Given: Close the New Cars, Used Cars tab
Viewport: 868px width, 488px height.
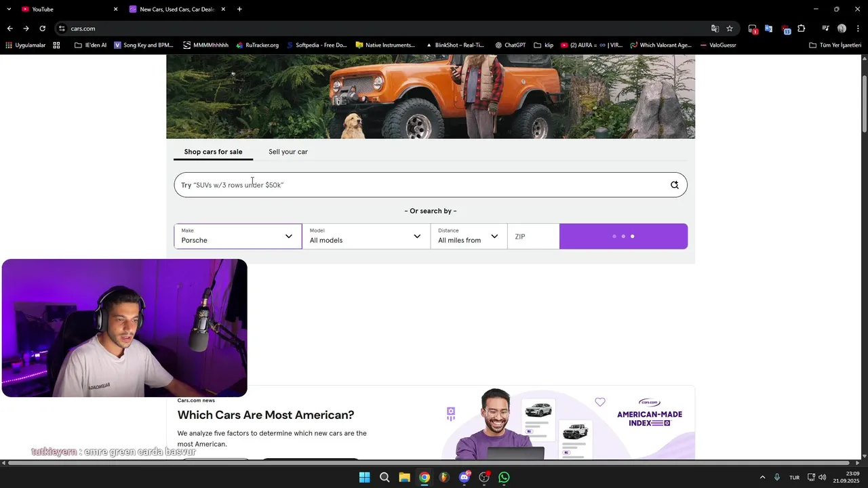Looking at the screenshot, I should click(x=223, y=9).
